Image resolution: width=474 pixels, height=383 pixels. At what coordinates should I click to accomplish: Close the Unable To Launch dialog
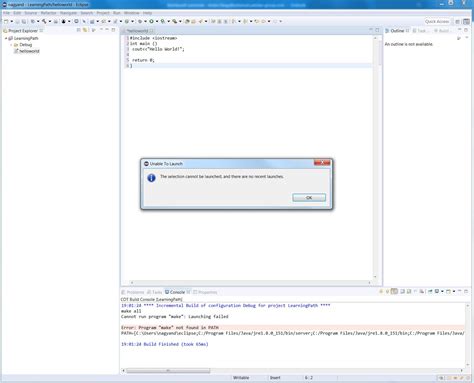coord(322,163)
